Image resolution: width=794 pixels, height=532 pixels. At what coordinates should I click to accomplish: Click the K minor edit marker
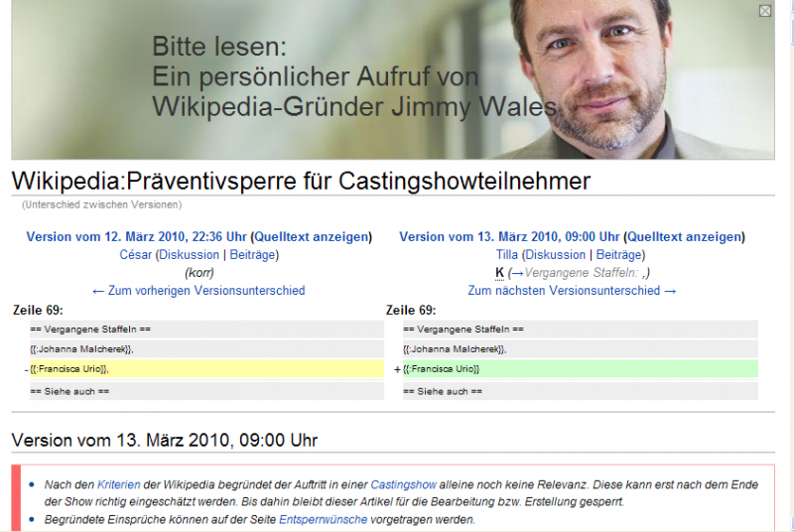click(499, 273)
